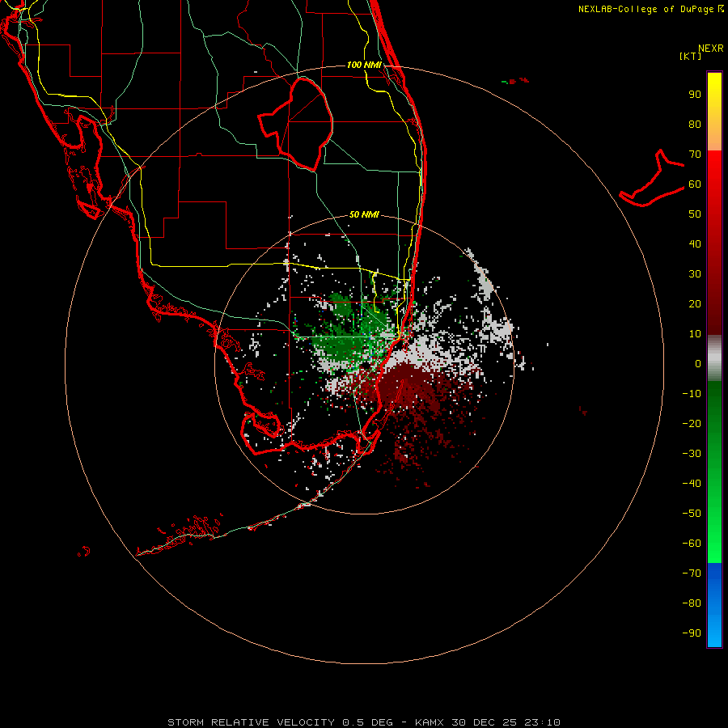Screen dimensions: 728x728
Task: Click the -20 value on velocity scale
Action: pyautogui.click(x=692, y=423)
